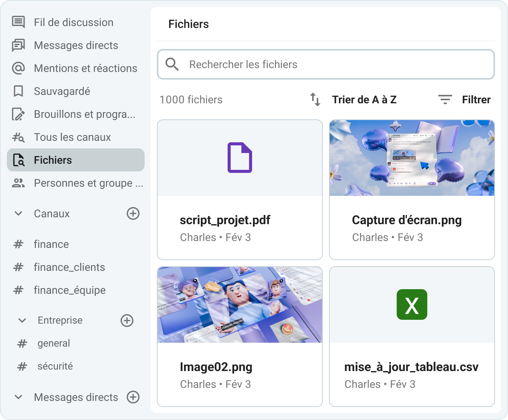The width and height of the screenshot is (508, 420).
Task: Open the Filtrer options
Action: (476, 99)
